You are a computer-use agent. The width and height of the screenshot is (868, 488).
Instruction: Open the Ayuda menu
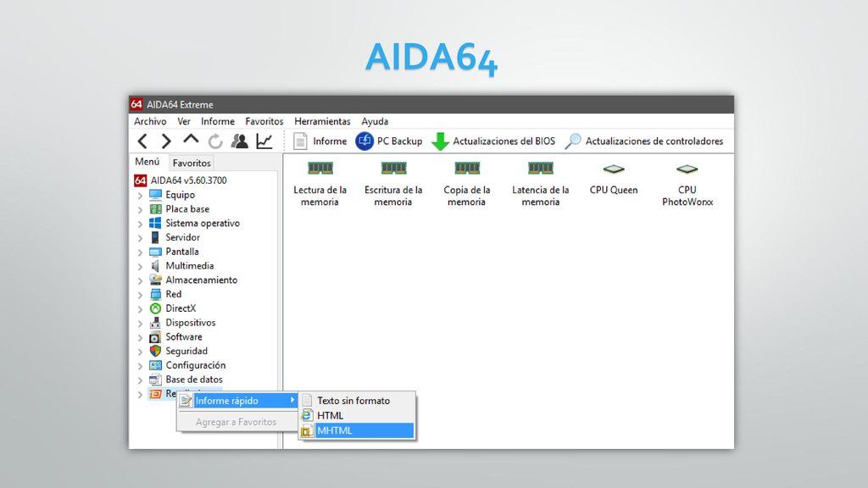[375, 121]
